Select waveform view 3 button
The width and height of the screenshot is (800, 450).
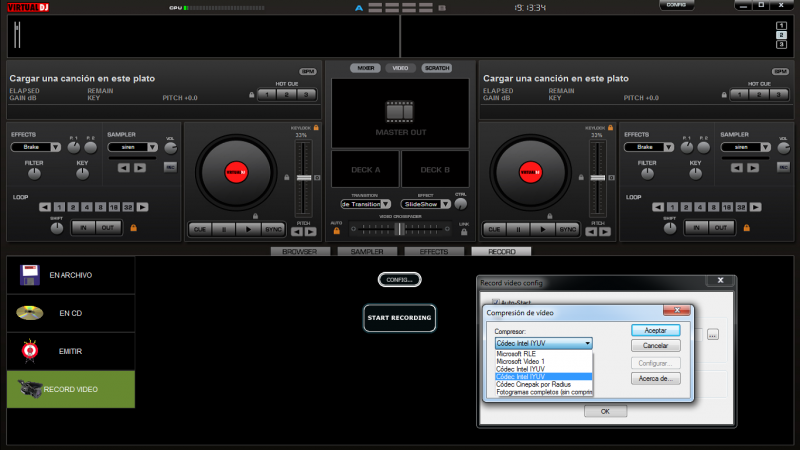click(x=781, y=45)
